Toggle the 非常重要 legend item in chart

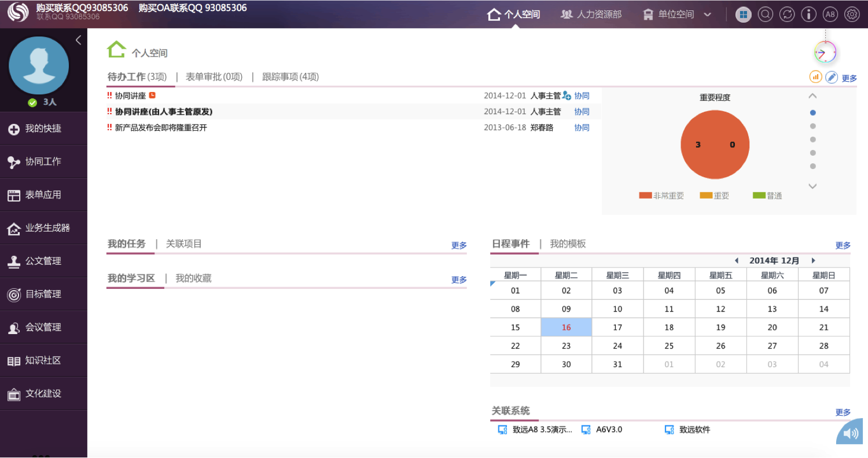pyautogui.click(x=661, y=196)
